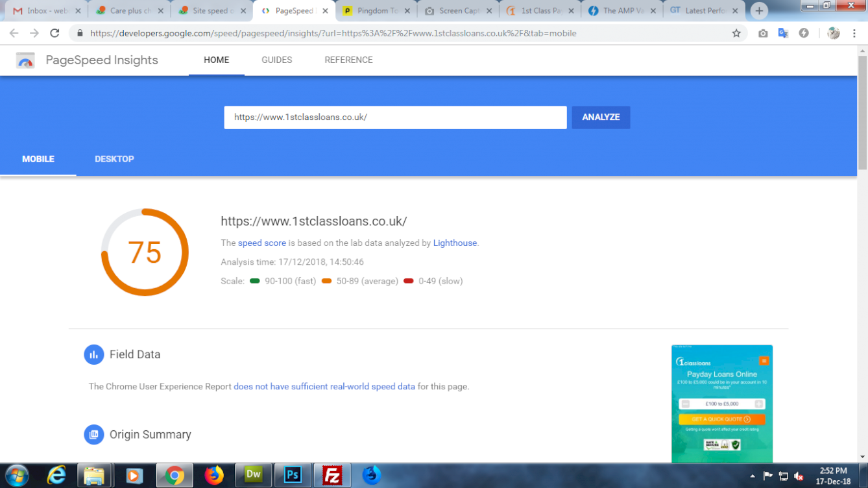868x488 pixels.
Task: Click the Field Data heading text
Action: (x=135, y=354)
